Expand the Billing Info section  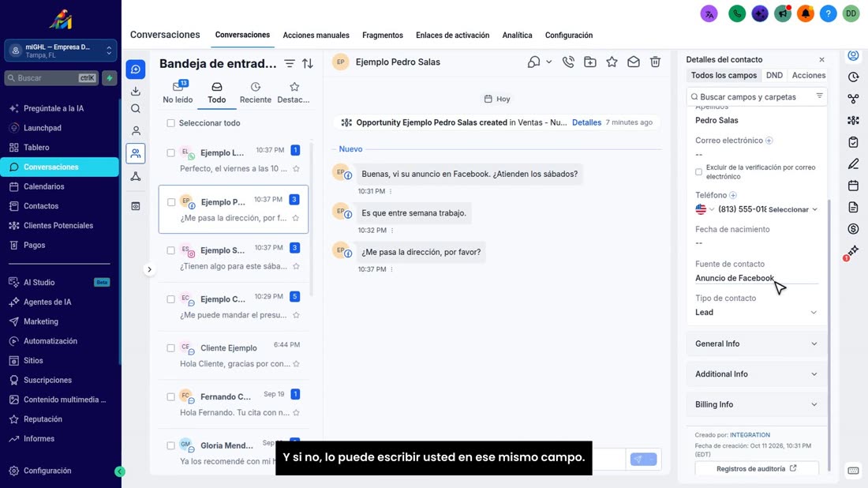[x=756, y=405]
